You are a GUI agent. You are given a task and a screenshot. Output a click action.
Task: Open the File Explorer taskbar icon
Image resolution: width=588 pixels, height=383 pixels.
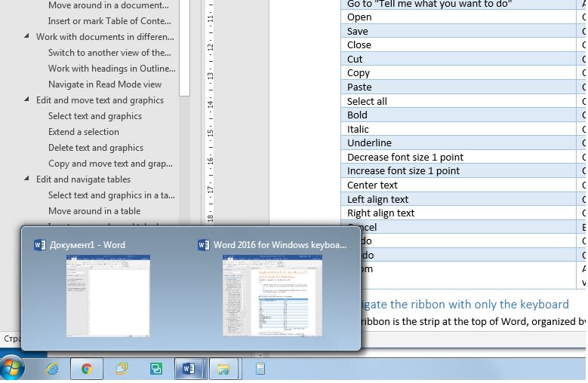(223, 369)
